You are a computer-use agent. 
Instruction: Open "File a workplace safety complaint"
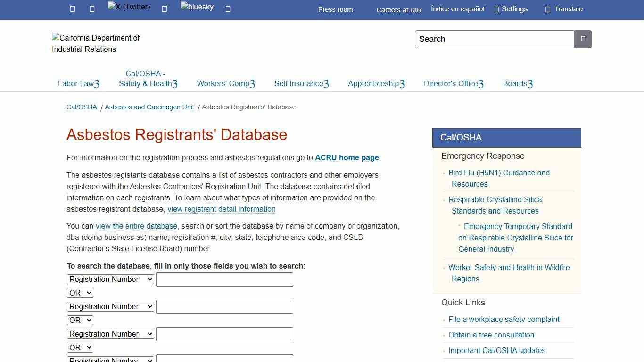tap(504, 319)
